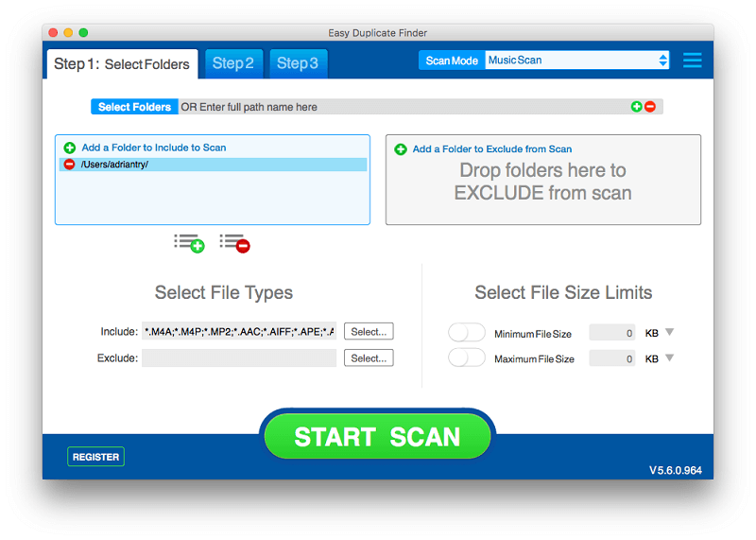Click add-to-list icon below include box
The image size is (756, 540).
(190, 243)
